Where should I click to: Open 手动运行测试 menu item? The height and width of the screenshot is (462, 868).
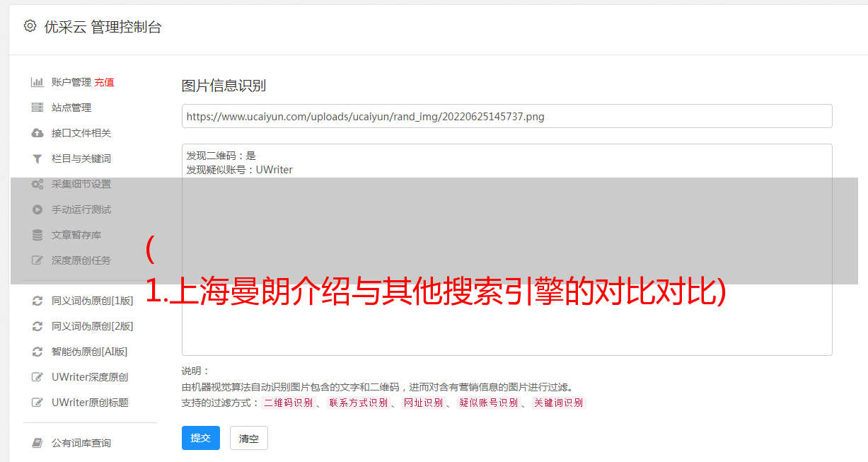[x=81, y=209]
